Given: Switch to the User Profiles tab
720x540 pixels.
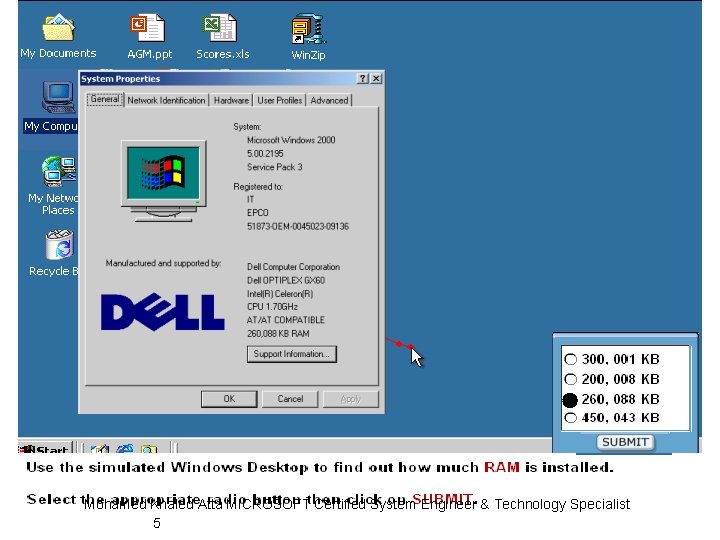Looking at the screenshot, I should tap(280, 100).
